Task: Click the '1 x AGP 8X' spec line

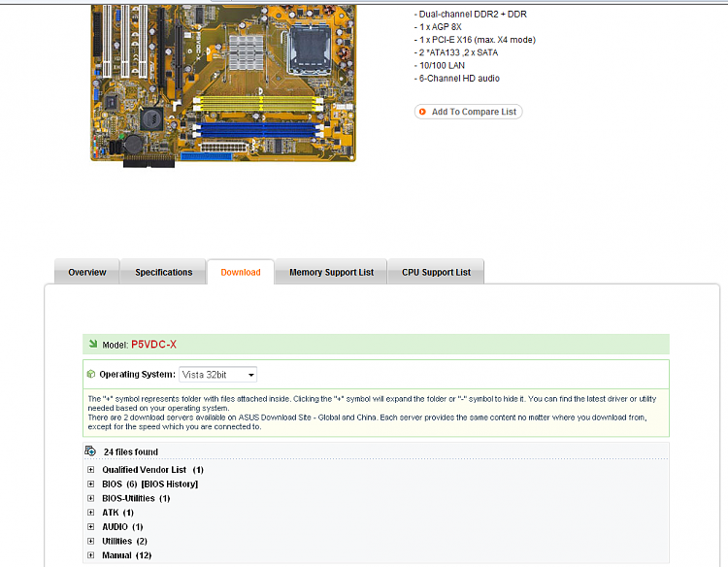Action: [438, 27]
